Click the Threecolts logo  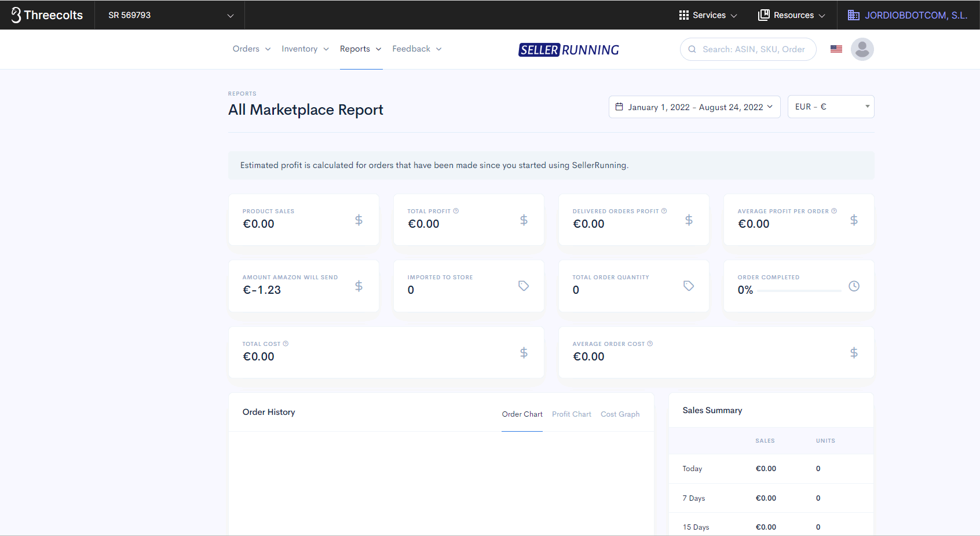coord(47,15)
